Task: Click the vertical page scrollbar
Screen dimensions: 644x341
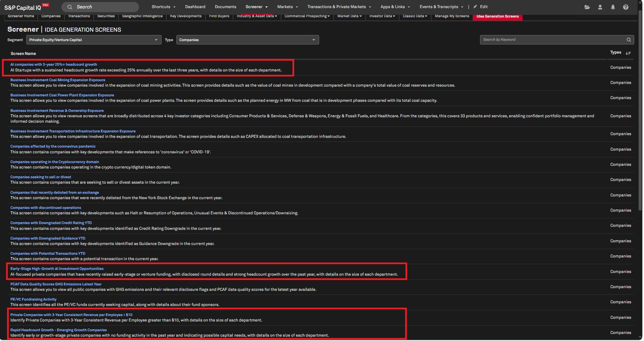Action: (x=640, y=111)
